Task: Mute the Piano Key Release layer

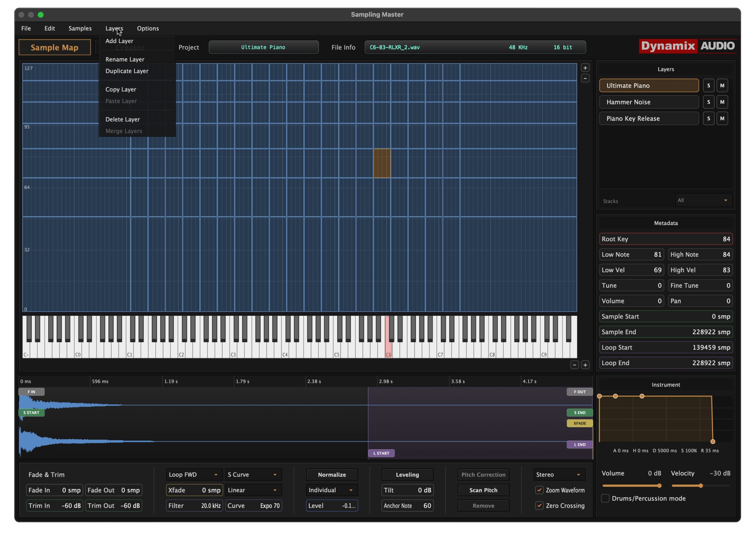Action: [722, 118]
